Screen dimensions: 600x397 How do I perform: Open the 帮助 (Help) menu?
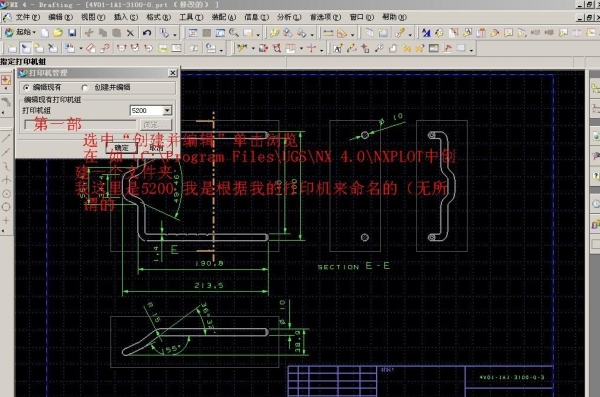coord(394,17)
